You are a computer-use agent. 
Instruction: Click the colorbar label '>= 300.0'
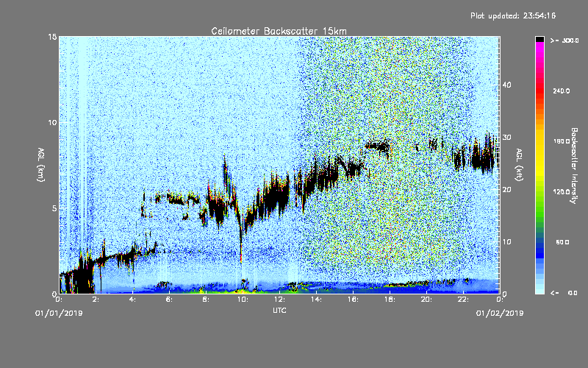pyautogui.click(x=564, y=40)
